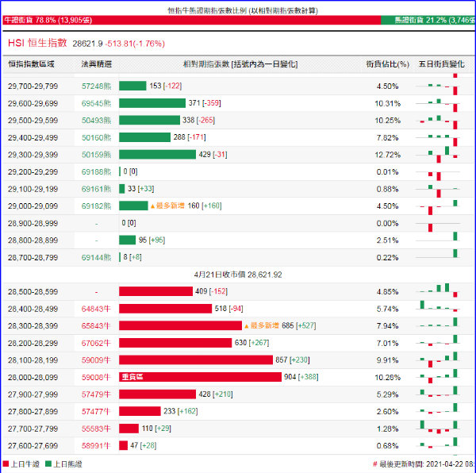Click the five-day sparkline for 28,400-28,499 row
The height and width of the screenshot is (473, 476).
coord(439,306)
